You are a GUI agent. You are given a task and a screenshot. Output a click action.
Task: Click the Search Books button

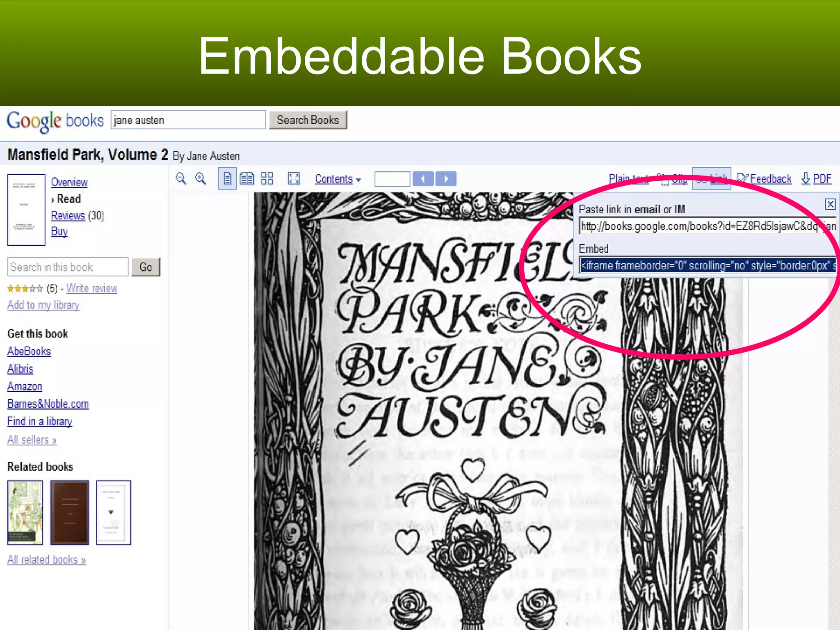click(308, 120)
